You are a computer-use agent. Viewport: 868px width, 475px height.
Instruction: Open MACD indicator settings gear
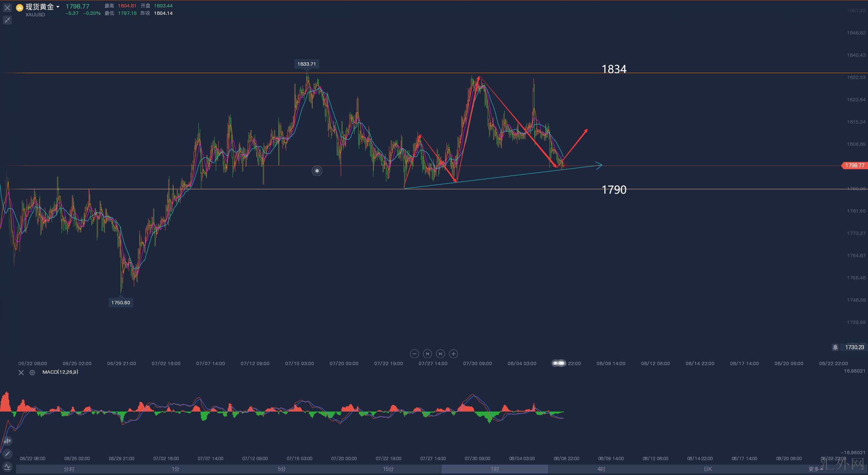click(x=32, y=373)
